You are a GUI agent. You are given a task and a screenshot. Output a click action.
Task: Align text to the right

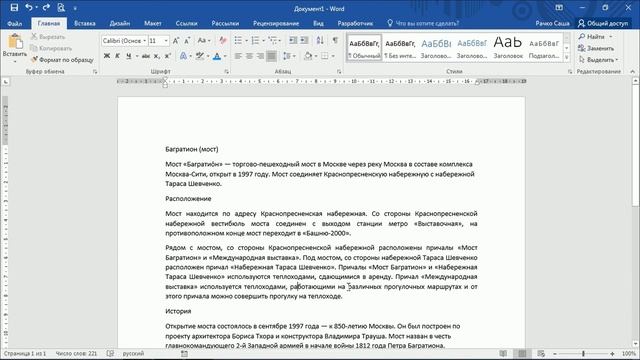coord(260,56)
